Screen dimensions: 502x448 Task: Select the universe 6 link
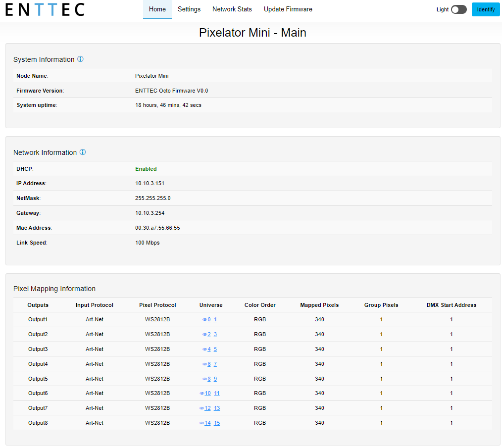point(209,364)
